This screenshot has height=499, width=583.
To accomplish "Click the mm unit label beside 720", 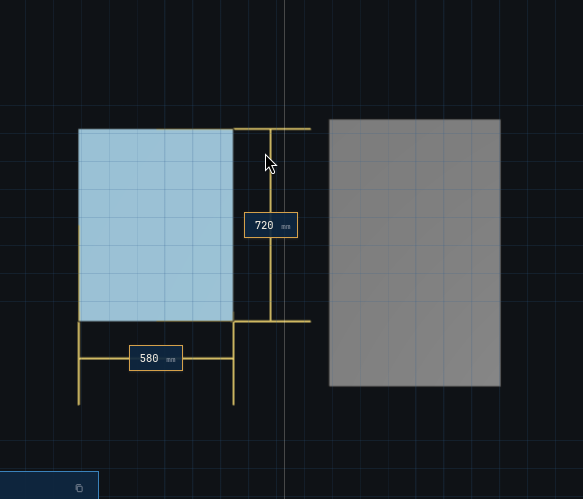I will 286,226.
